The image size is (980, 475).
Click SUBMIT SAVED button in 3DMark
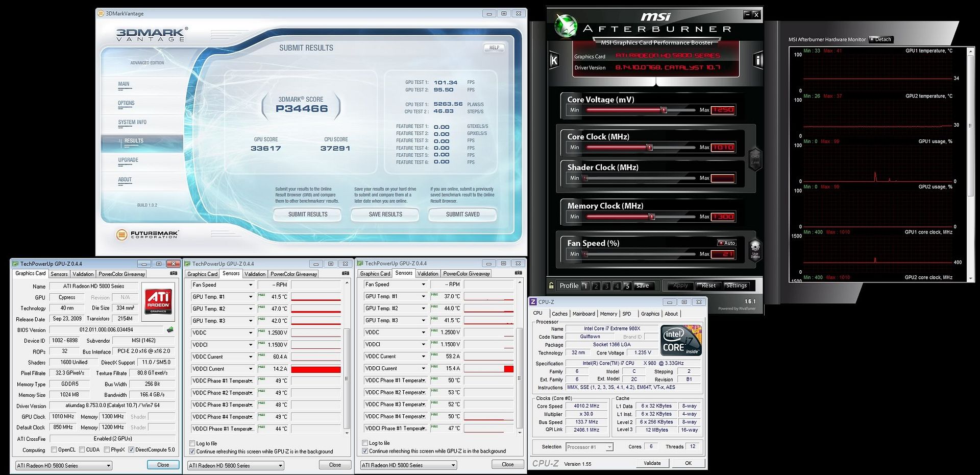click(x=463, y=215)
